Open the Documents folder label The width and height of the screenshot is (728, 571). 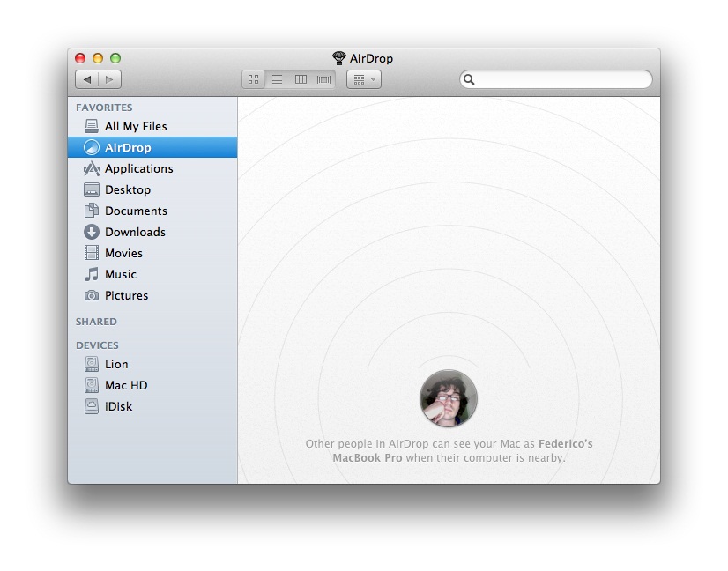[136, 211]
